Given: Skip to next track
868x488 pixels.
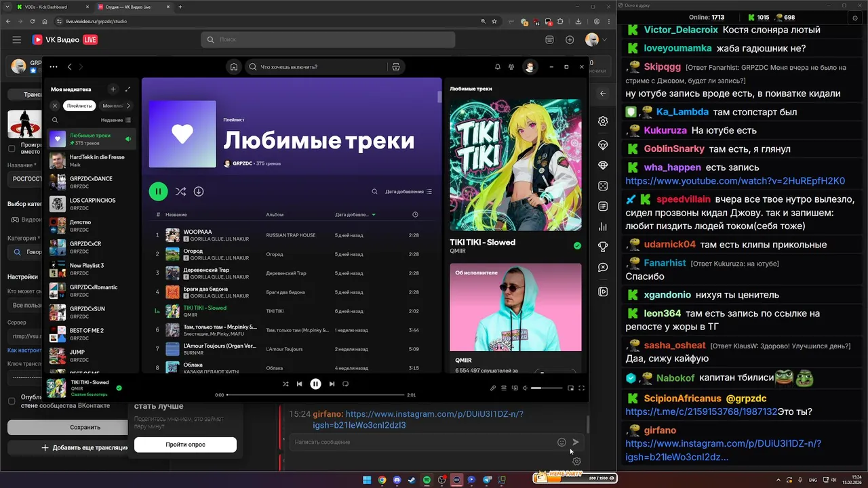Looking at the screenshot, I should click(332, 384).
